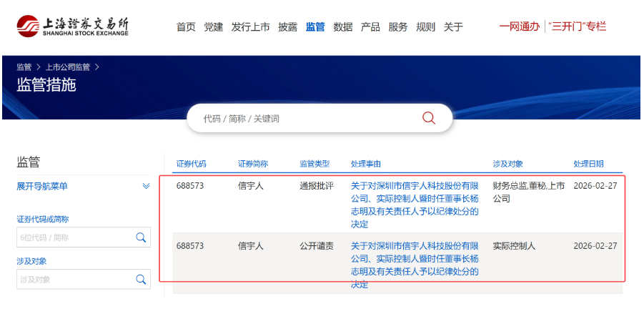Screen dimensions: 644x309
Task: Open the 规则 navigation item
Action: click(x=425, y=27)
